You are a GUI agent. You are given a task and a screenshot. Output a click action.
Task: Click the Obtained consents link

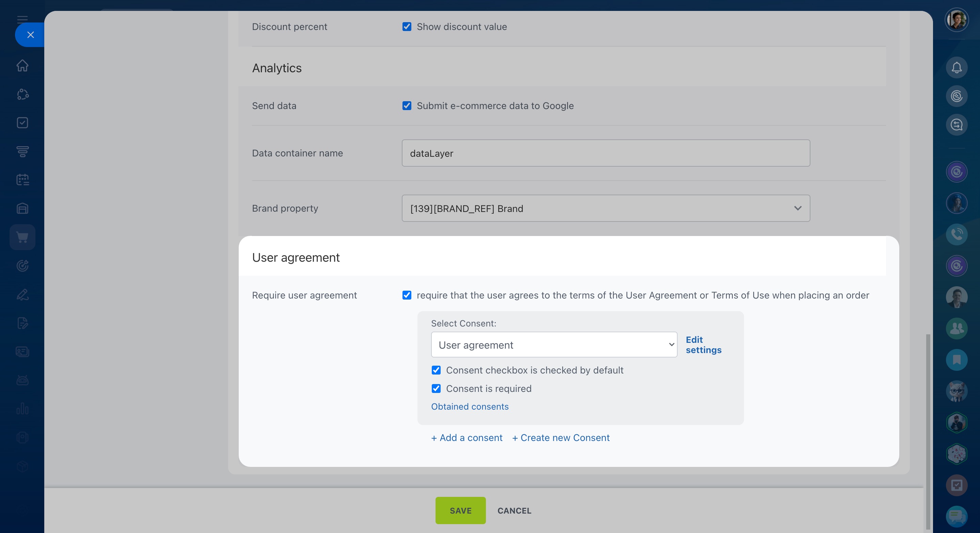470,407
